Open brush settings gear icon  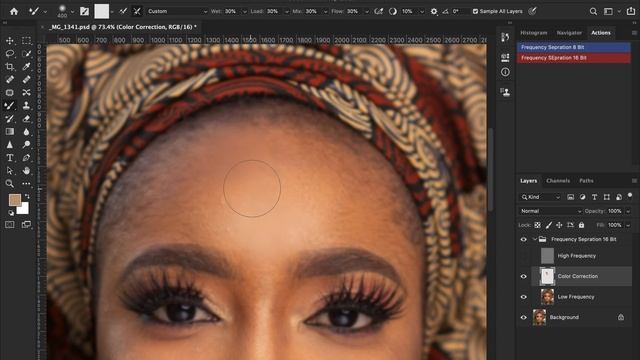point(434,11)
